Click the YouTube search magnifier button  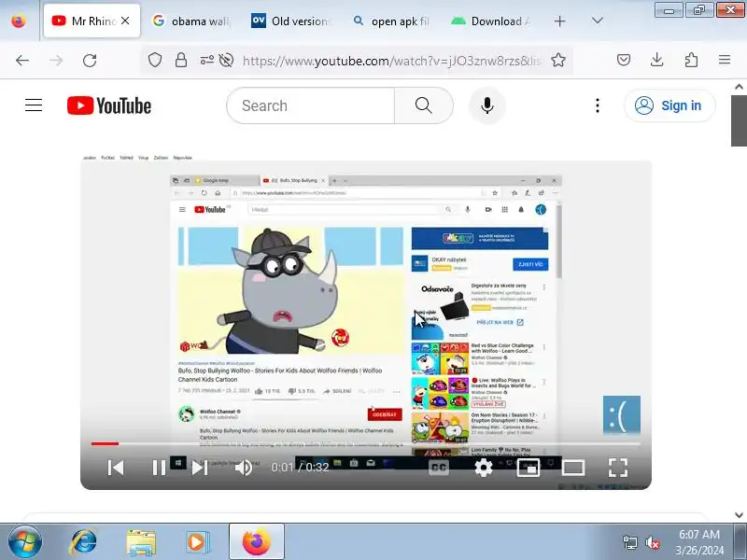(x=424, y=105)
